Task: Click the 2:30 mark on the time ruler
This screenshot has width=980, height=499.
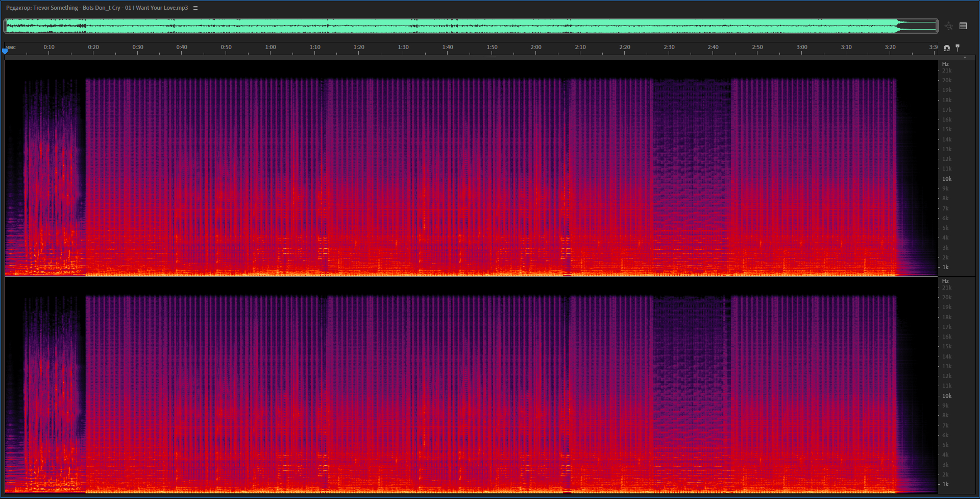Action: pos(669,47)
